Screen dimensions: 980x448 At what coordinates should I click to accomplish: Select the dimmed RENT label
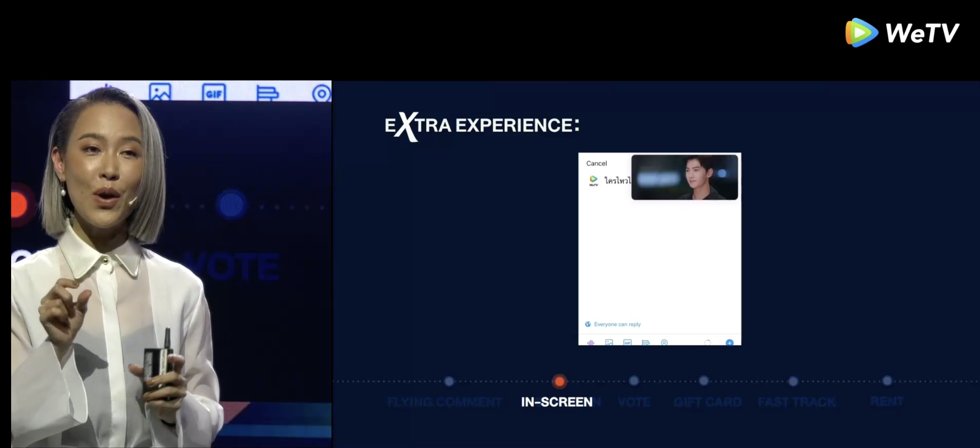coord(887,401)
